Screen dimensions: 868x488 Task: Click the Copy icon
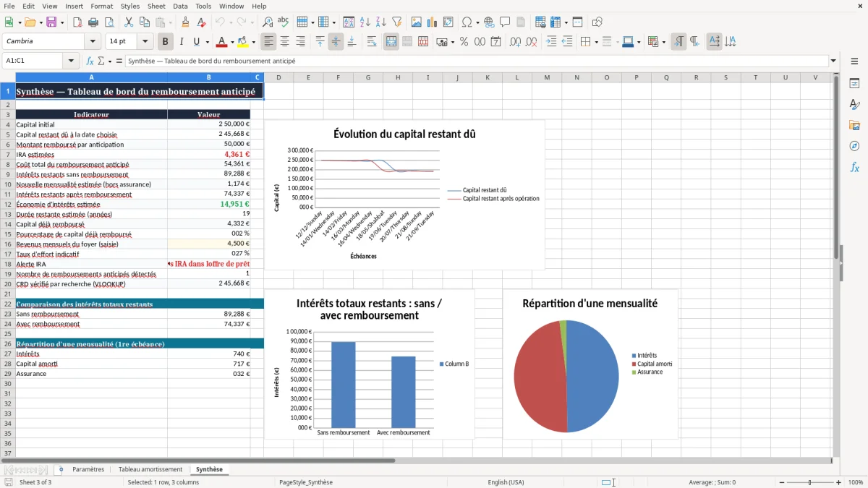click(x=144, y=22)
